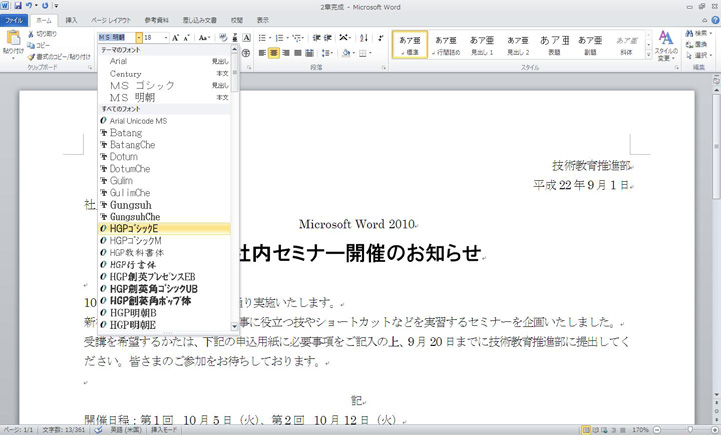Switch to Draft view button

pyautogui.click(x=622, y=430)
